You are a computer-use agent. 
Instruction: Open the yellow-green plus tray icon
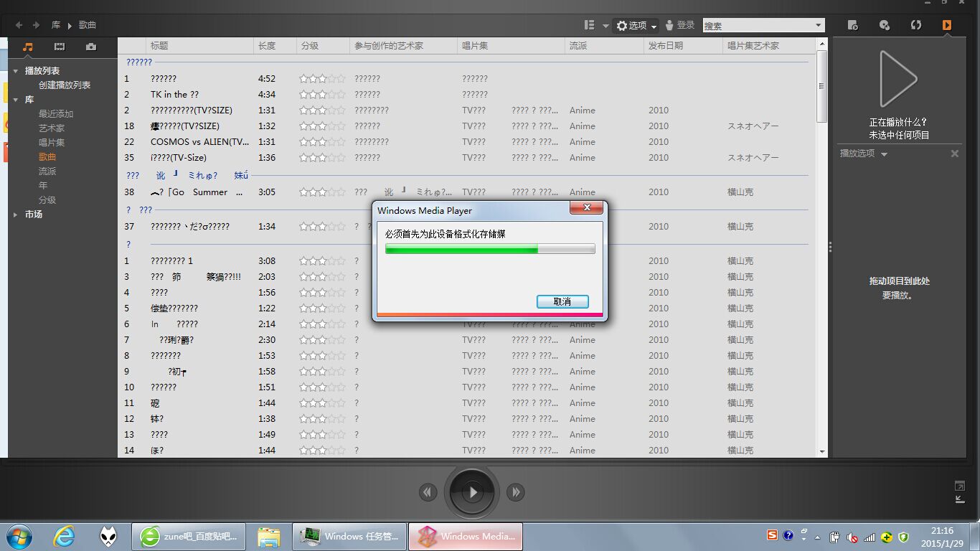coord(887,537)
